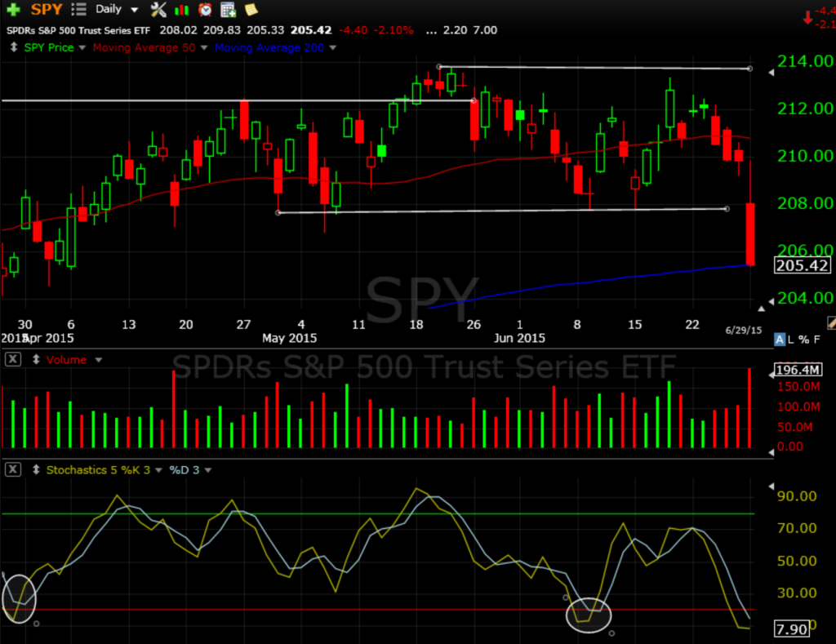Screen dimensions: 836x644
Task: Click the %D 3 label
Action: 184,469
